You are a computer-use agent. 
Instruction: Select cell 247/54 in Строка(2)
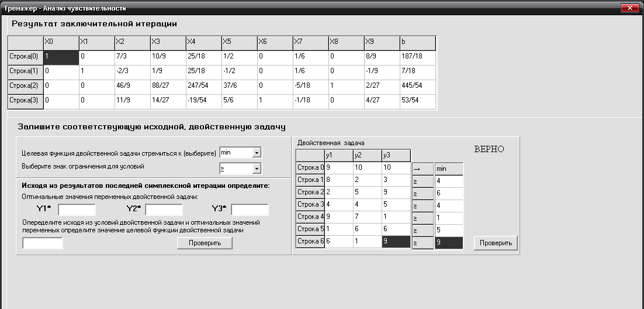pyautogui.click(x=204, y=87)
